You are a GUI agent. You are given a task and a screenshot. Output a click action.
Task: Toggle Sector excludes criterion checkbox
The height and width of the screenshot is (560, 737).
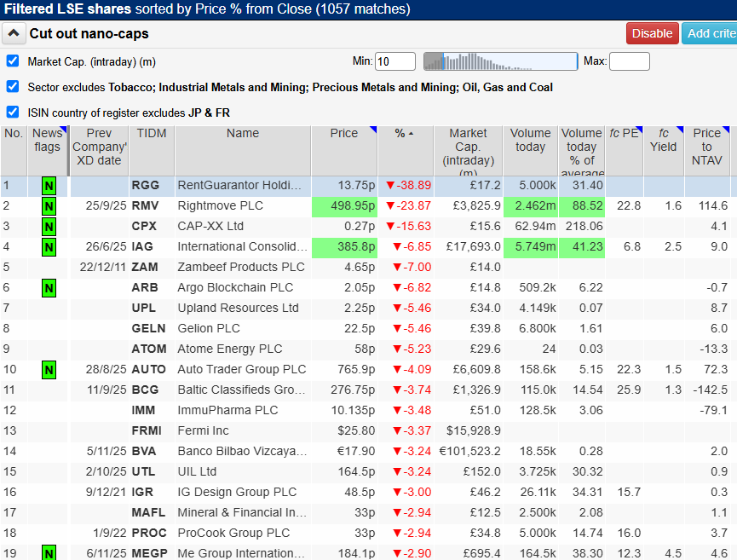click(x=13, y=87)
